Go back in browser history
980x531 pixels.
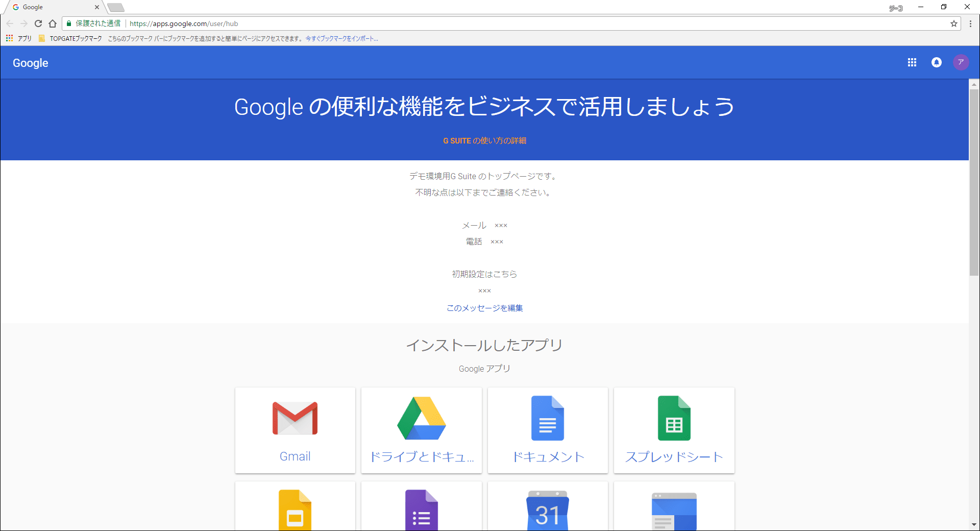tap(10, 23)
